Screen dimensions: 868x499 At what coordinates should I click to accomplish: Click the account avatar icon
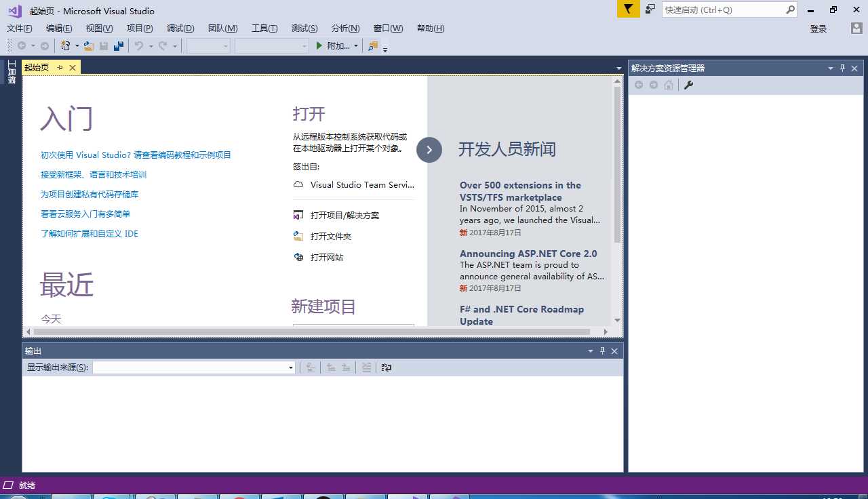[856, 28]
